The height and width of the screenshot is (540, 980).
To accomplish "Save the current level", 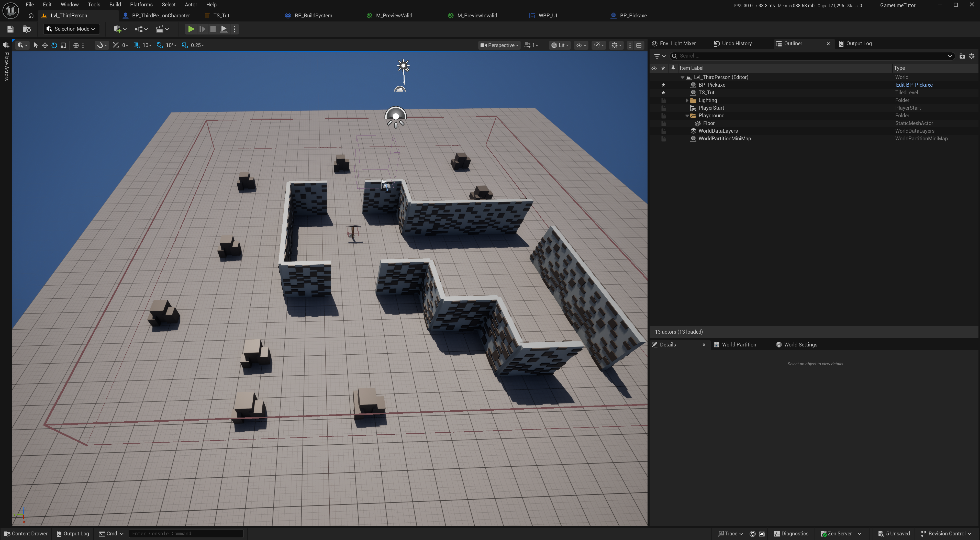I will click(10, 29).
